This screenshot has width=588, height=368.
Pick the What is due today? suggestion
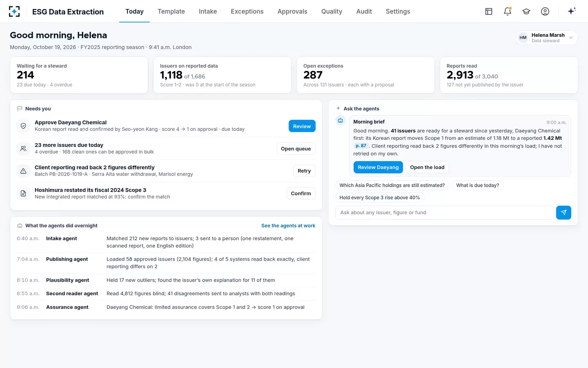477,185
